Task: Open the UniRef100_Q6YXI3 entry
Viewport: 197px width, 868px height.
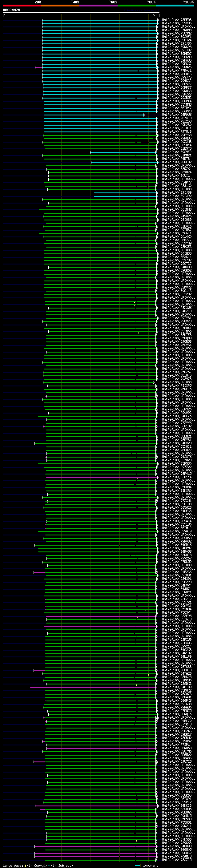Action: click(x=176, y=118)
